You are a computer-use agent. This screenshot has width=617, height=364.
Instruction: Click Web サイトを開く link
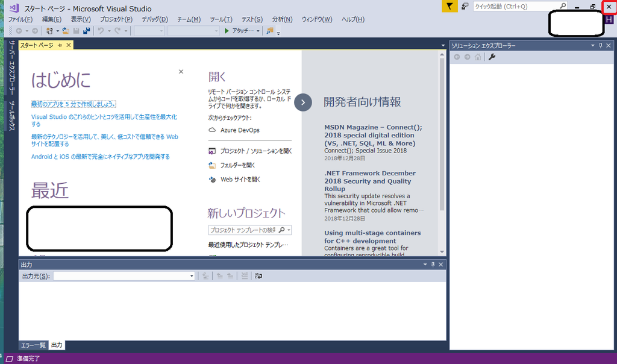240,180
